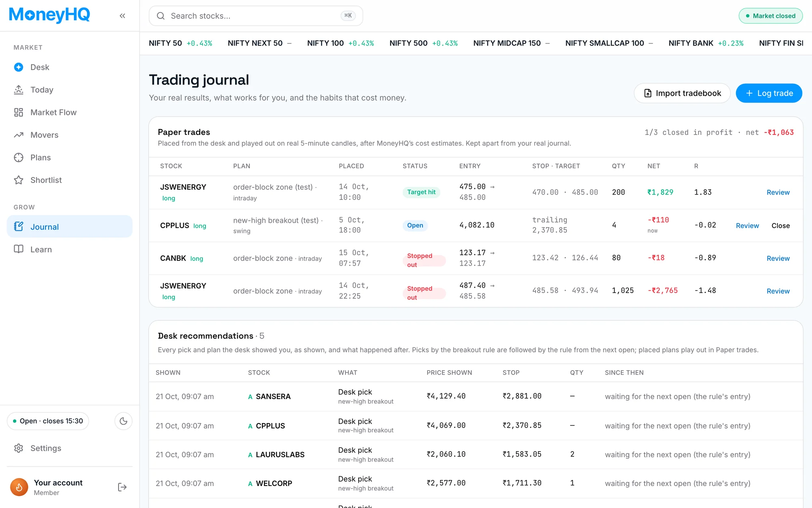Close the open CPPLUS paper trade

(x=780, y=226)
